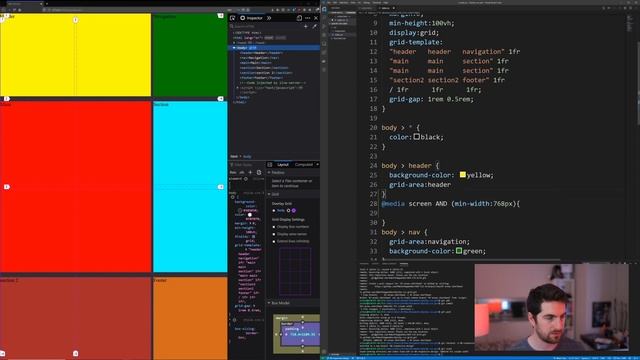The width and height of the screenshot is (640, 360).
Task: Open background-color swatch in body rule
Action: click(x=240, y=210)
